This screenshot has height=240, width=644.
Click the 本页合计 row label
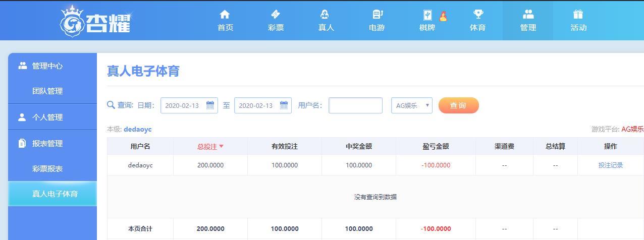coord(140,228)
